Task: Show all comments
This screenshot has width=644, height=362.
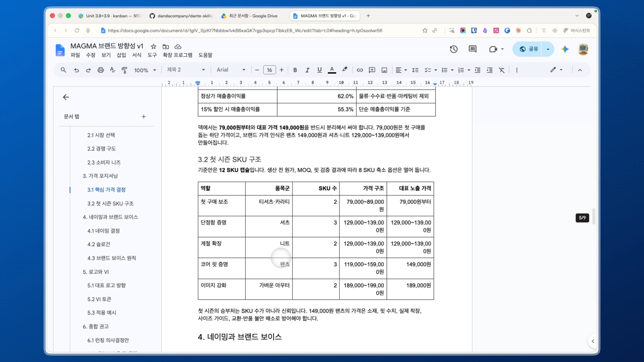Action: pyautogui.click(x=473, y=49)
